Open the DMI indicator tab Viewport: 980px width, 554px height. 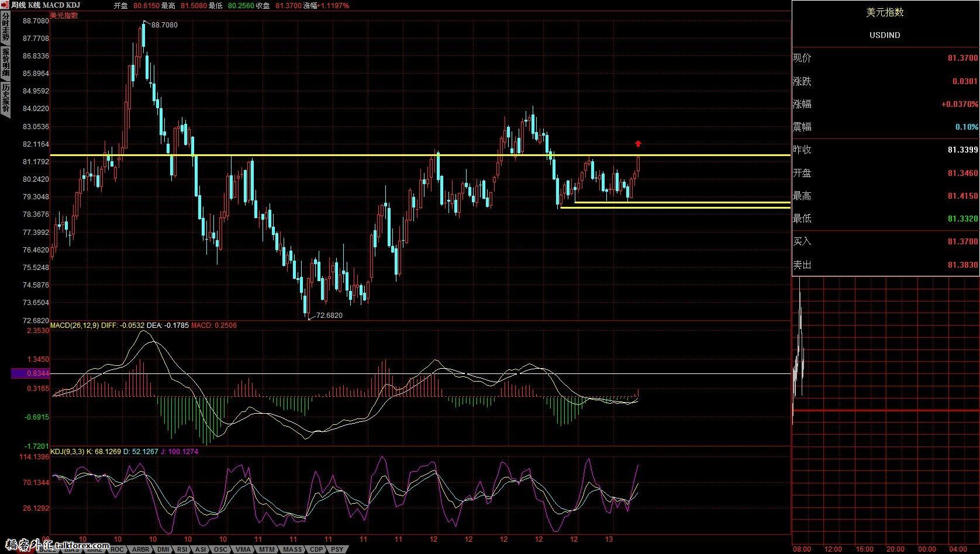click(x=163, y=549)
